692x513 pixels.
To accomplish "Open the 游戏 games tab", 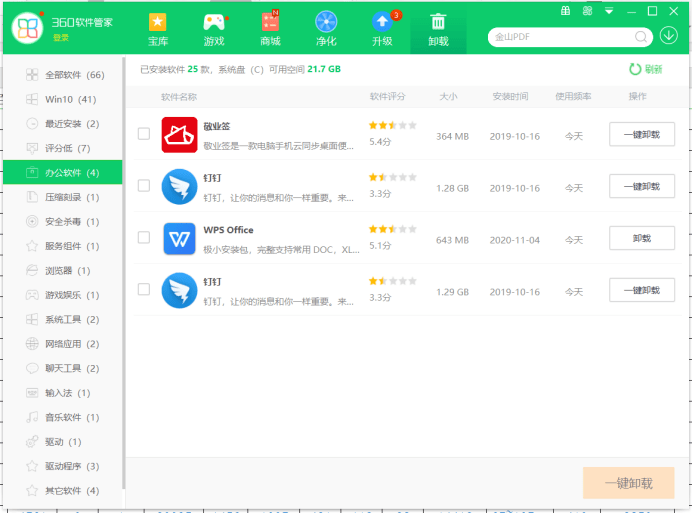I will point(214,30).
